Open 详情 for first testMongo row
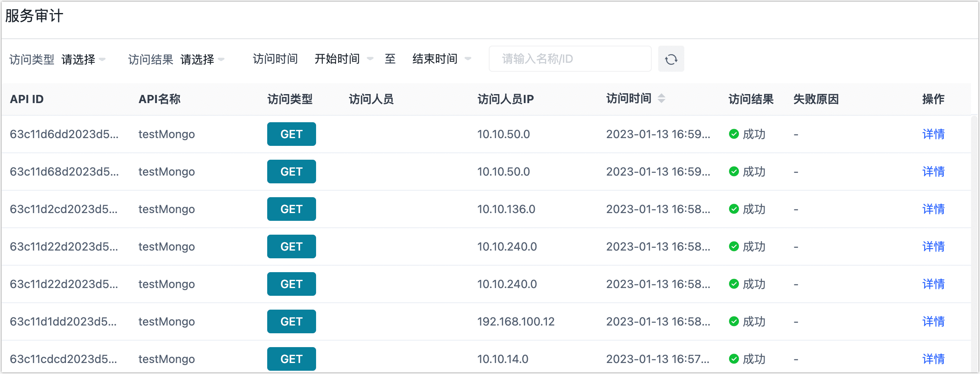The image size is (980, 374). 933,134
